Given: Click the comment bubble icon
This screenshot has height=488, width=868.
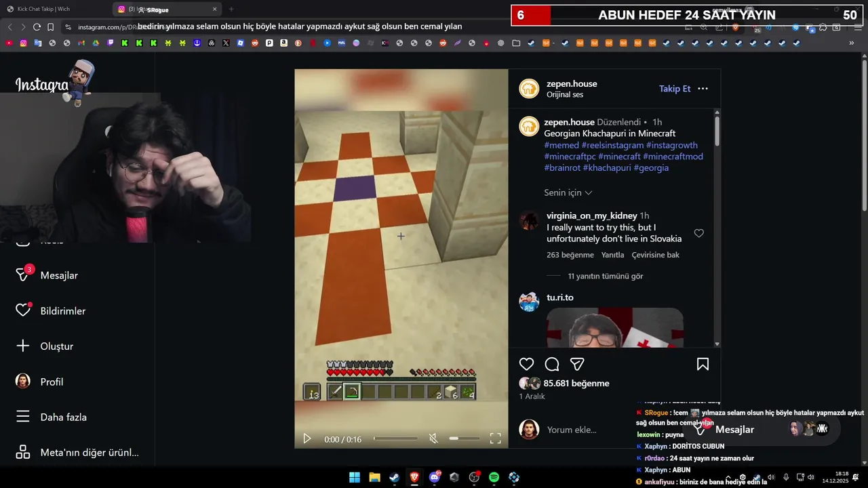Looking at the screenshot, I should point(552,364).
